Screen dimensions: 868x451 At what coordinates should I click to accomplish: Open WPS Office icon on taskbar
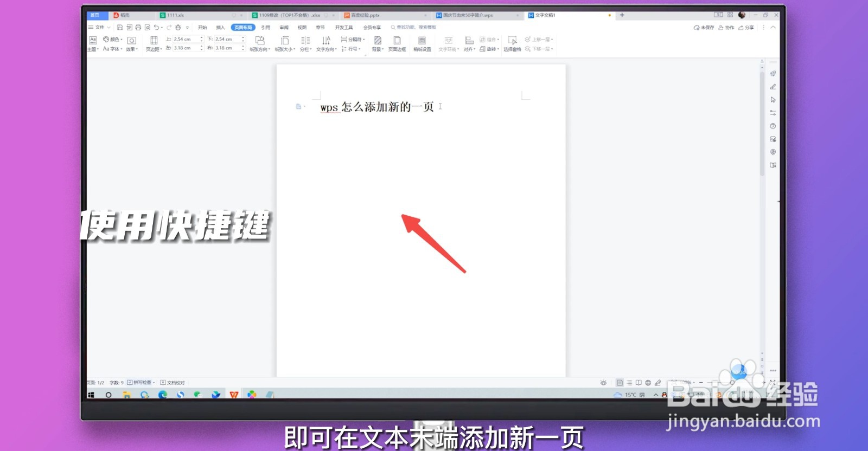coord(234,395)
